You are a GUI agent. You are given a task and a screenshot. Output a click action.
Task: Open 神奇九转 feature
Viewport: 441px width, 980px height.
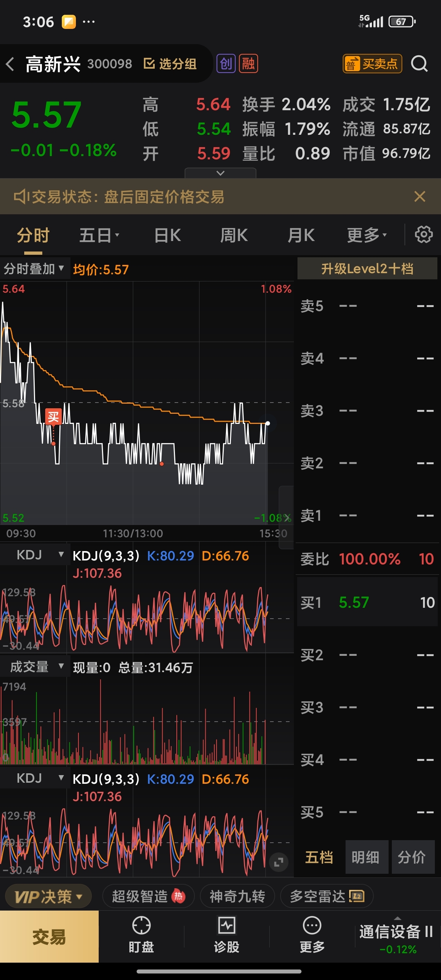point(237,897)
